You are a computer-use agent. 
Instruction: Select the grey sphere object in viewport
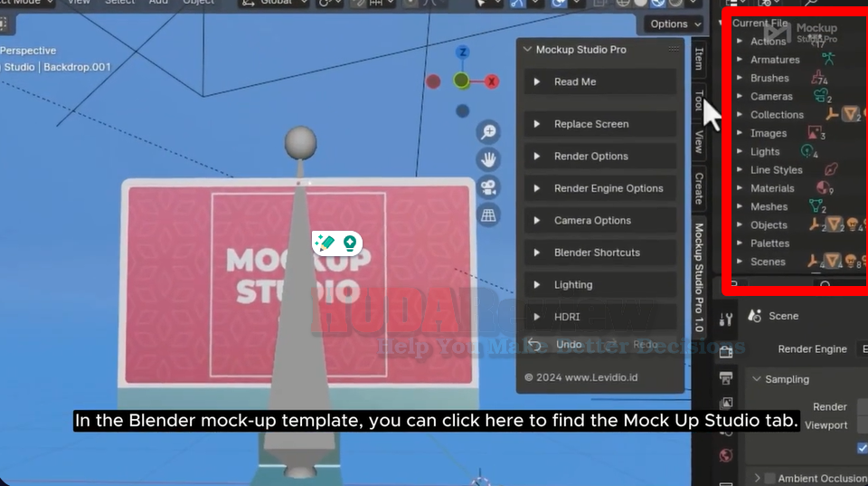(300, 142)
